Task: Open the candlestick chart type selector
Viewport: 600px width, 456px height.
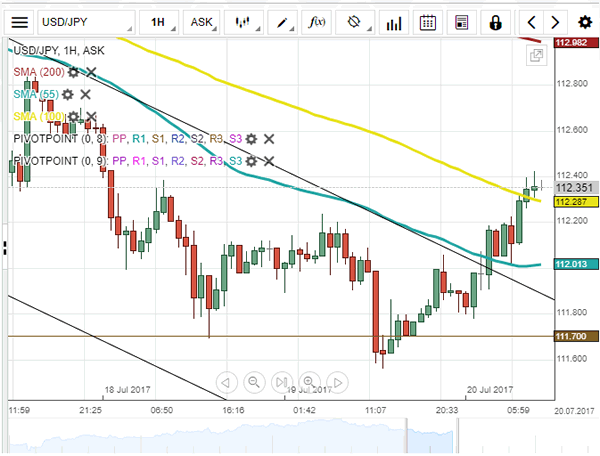Action: point(243,22)
